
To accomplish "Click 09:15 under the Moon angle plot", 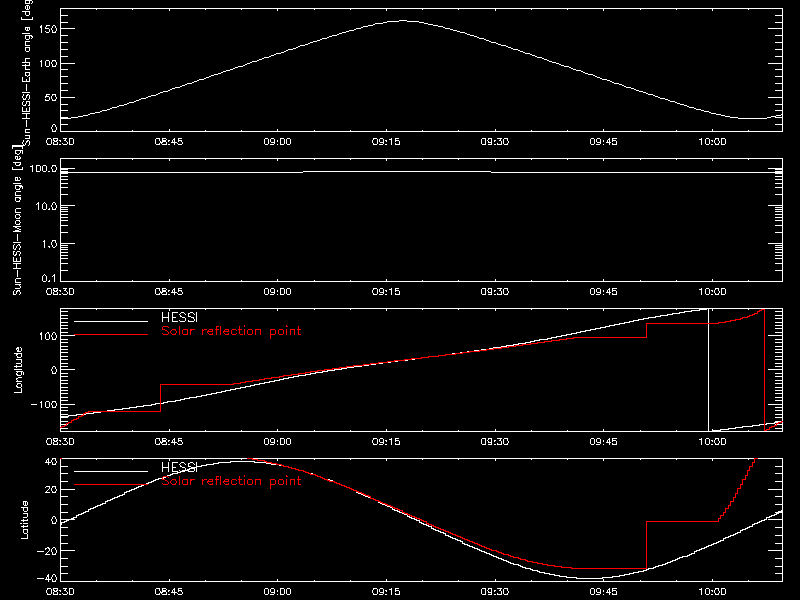I will coord(386,291).
